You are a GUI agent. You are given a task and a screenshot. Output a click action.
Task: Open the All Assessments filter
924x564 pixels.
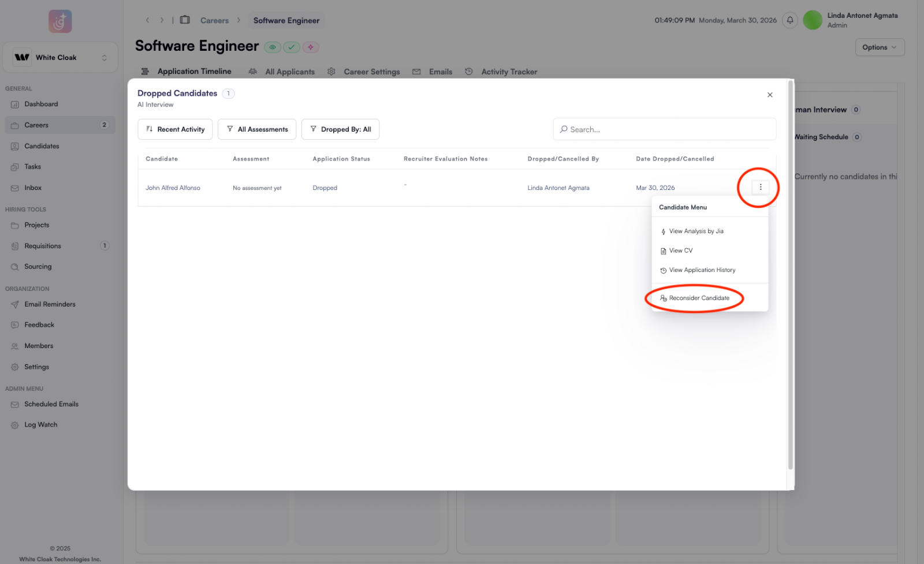[x=257, y=129]
